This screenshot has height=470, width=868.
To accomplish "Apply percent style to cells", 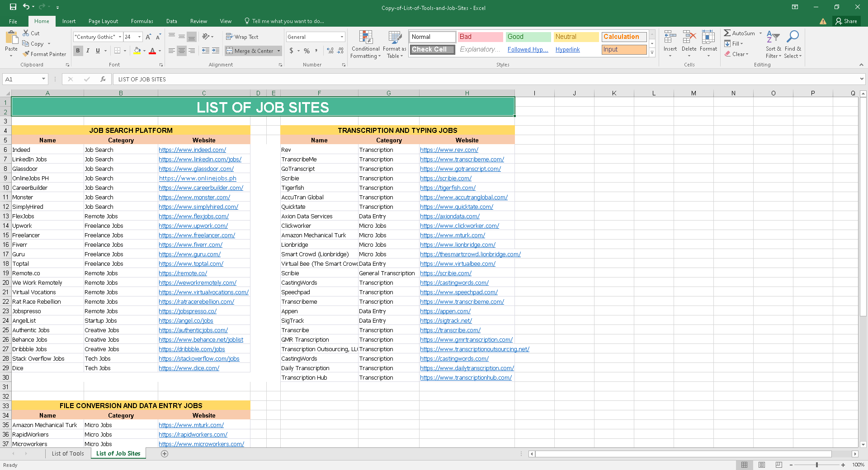I will (307, 51).
